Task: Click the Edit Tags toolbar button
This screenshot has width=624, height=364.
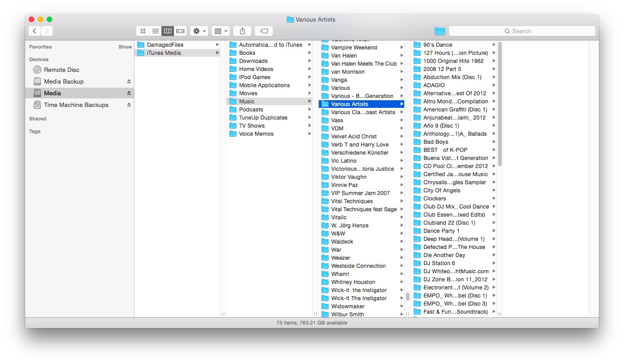Action: tap(264, 31)
